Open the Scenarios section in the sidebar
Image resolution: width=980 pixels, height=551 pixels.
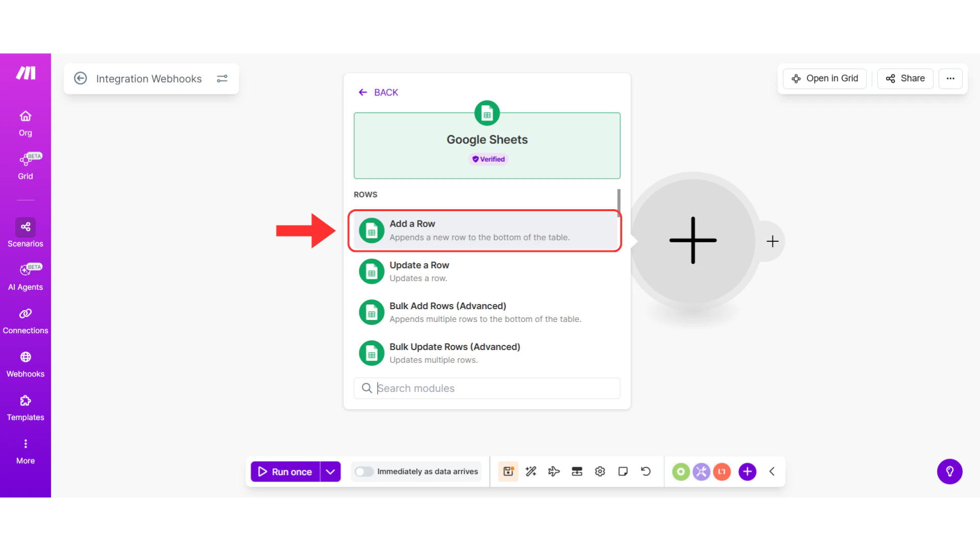pos(25,233)
